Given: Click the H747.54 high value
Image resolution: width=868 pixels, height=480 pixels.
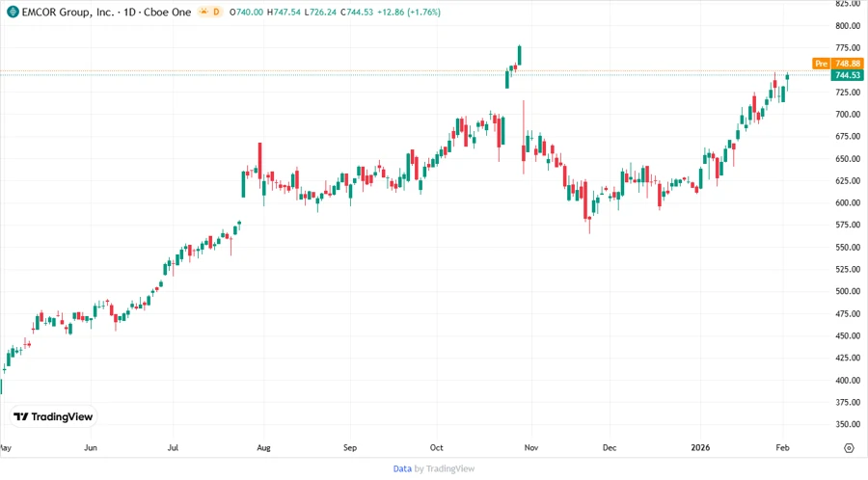Looking at the screenshot, I should coord(284,12).
